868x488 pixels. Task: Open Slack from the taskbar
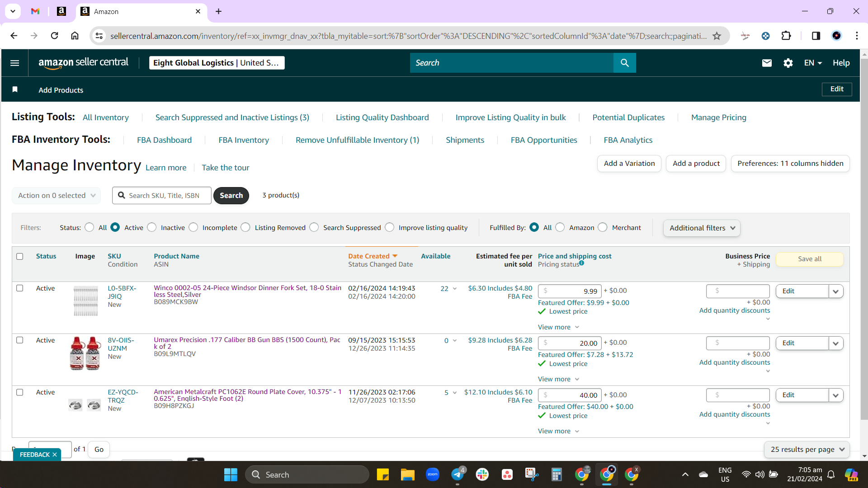[x=482, y=474]
